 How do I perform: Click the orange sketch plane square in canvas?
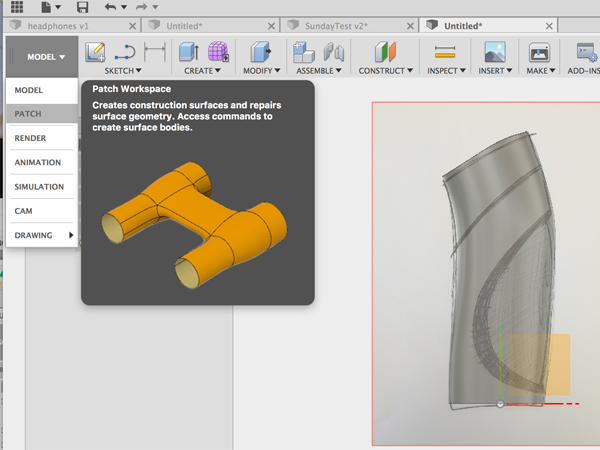[539, 365]
